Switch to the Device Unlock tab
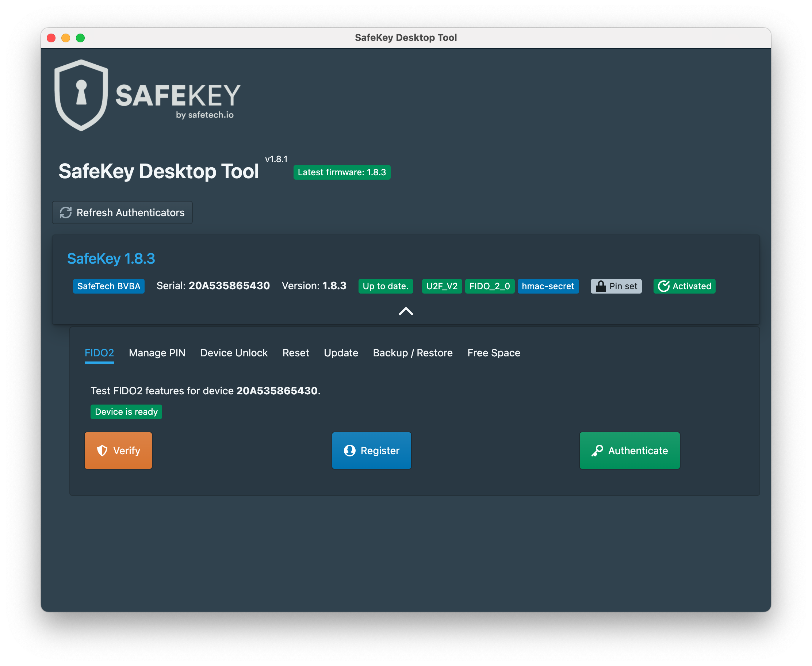Viewport: 812px width, 666px height. point(234,353)
